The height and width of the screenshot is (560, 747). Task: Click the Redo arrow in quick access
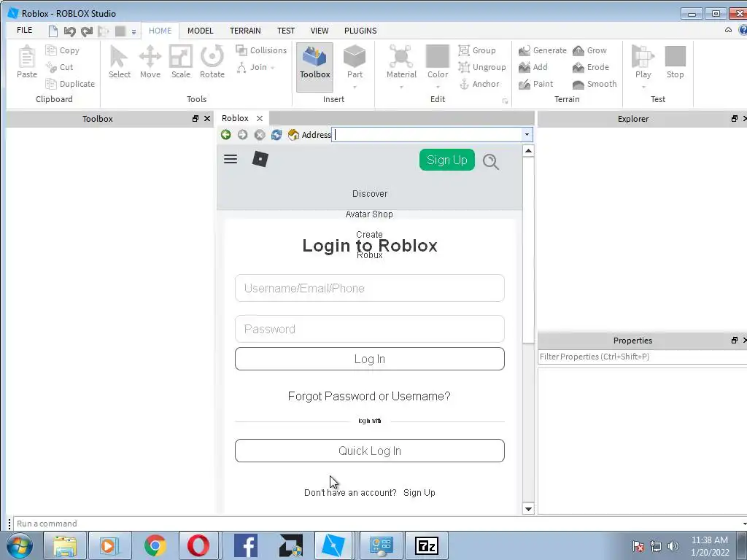click(86, 31)
